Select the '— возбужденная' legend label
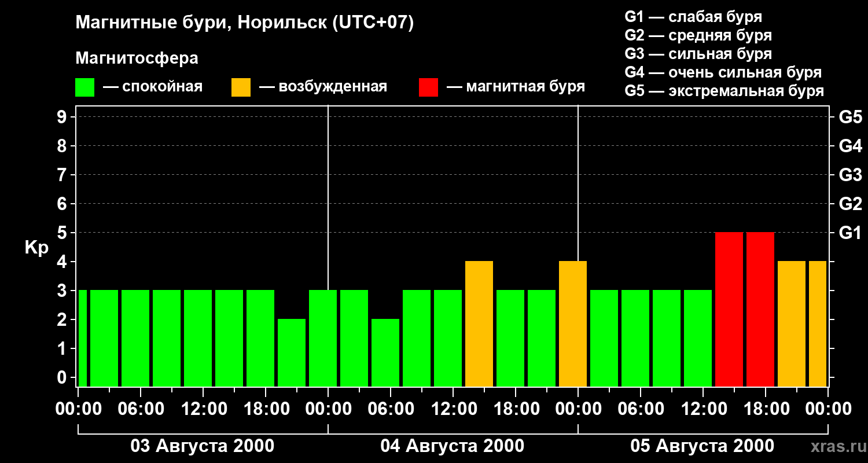The width and height of the screenshot is (868, 463). [x=323, y=87]
